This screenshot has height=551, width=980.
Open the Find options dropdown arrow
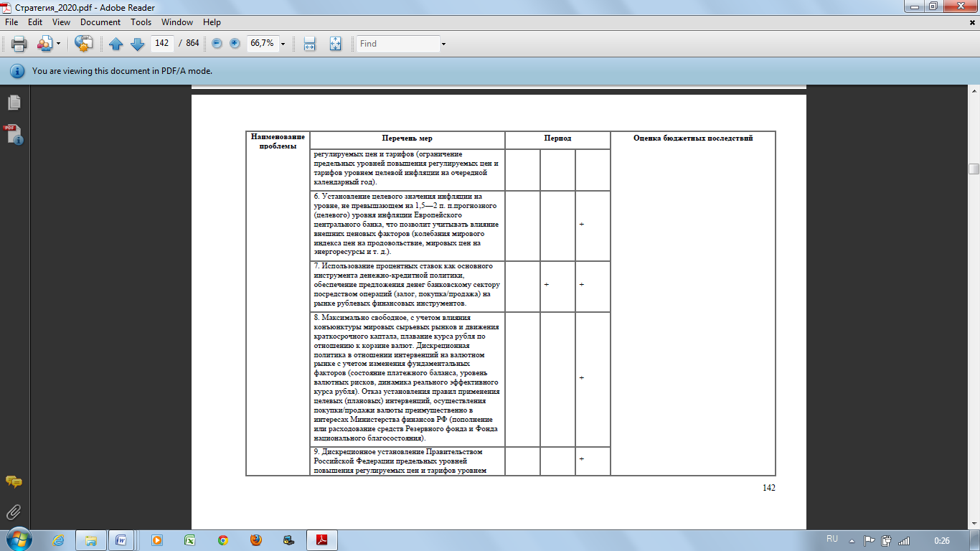pyautogui.click(x=444, y=44)
